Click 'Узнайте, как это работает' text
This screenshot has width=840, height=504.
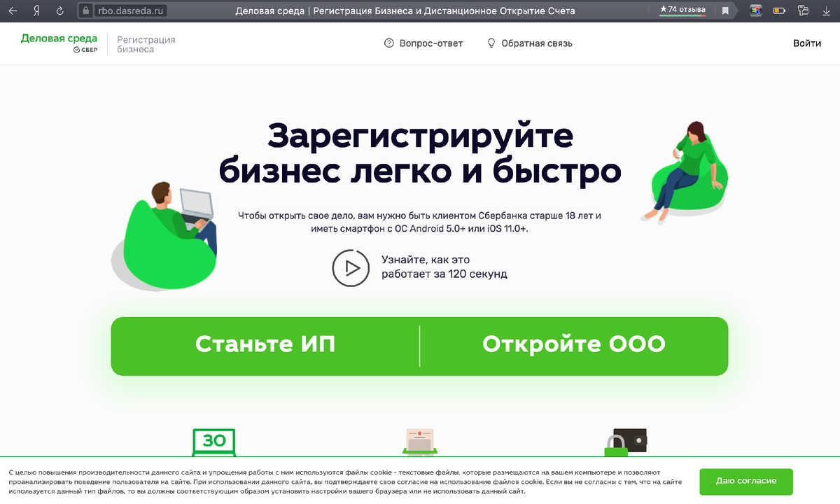click(x=444, y=267)
